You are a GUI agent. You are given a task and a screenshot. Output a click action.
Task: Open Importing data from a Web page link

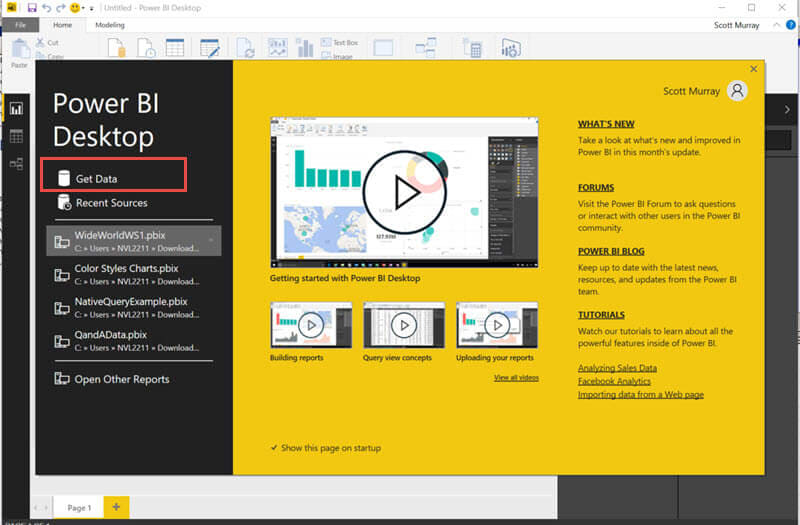tap(641, 394)
